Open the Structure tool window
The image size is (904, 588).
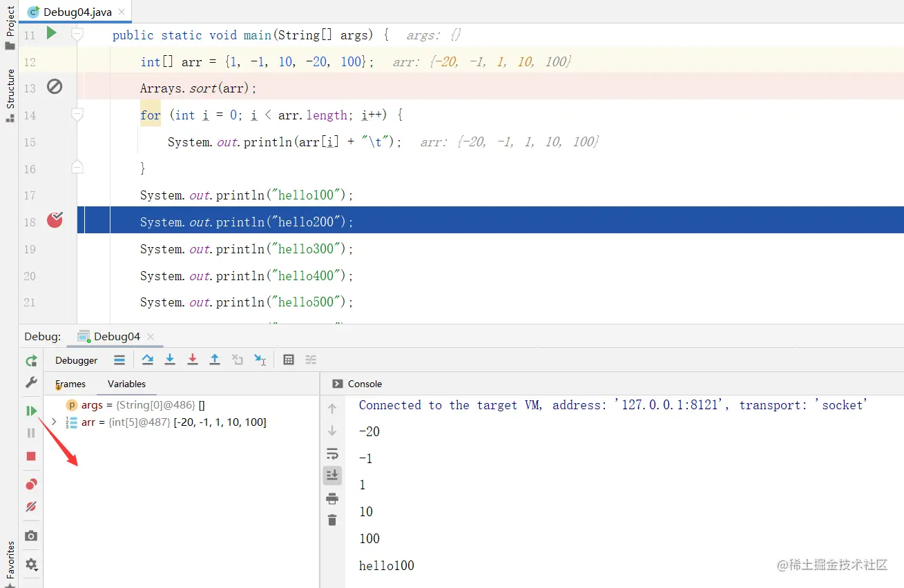pyautogui.click(x=10, y=96)
